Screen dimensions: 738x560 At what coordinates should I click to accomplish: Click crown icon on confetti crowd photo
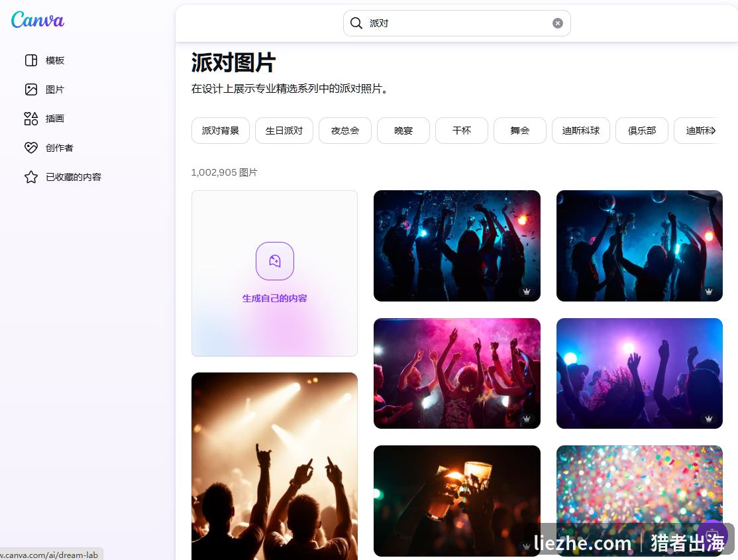tap(527, 292)
